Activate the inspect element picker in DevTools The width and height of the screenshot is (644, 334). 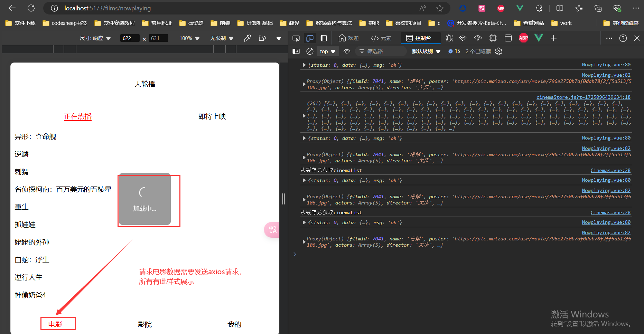pos(296,38)
